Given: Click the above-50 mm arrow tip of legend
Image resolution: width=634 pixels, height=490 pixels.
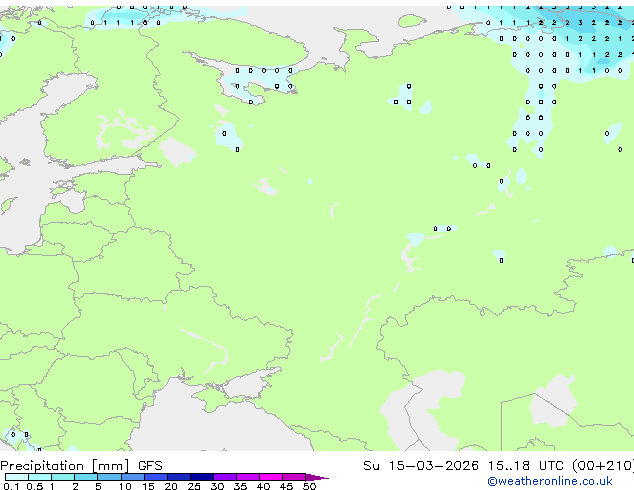Looking at the screenshot, I should coord(317,477).
